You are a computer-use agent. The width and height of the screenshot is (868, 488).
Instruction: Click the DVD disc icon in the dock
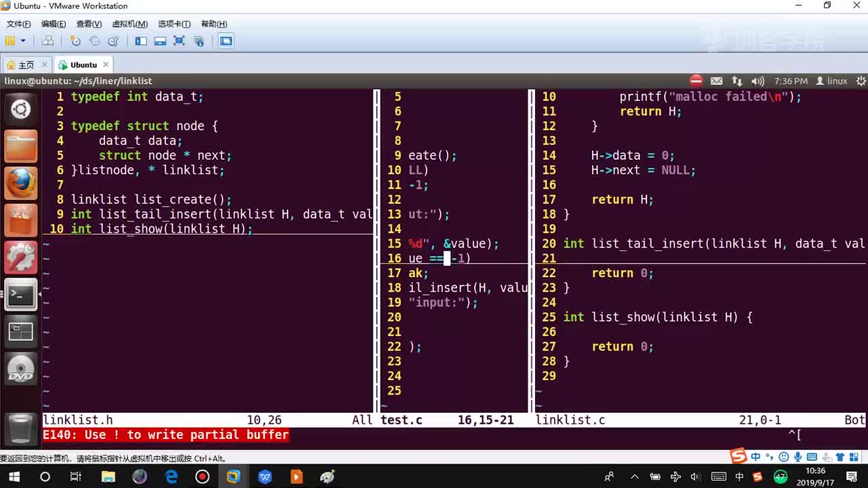coord(20,369)
